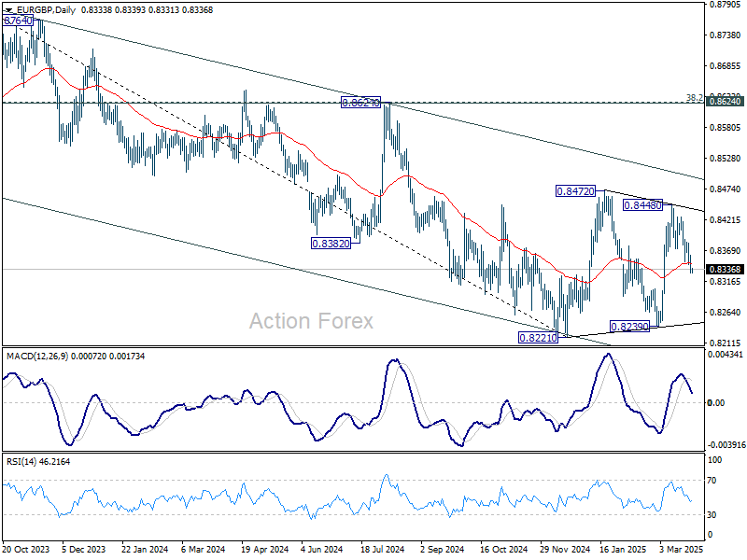The height and width of the screenshot is (560, 747).
Task: Click the 3 Mar 2025 date marker
Action: coord(682,549)
